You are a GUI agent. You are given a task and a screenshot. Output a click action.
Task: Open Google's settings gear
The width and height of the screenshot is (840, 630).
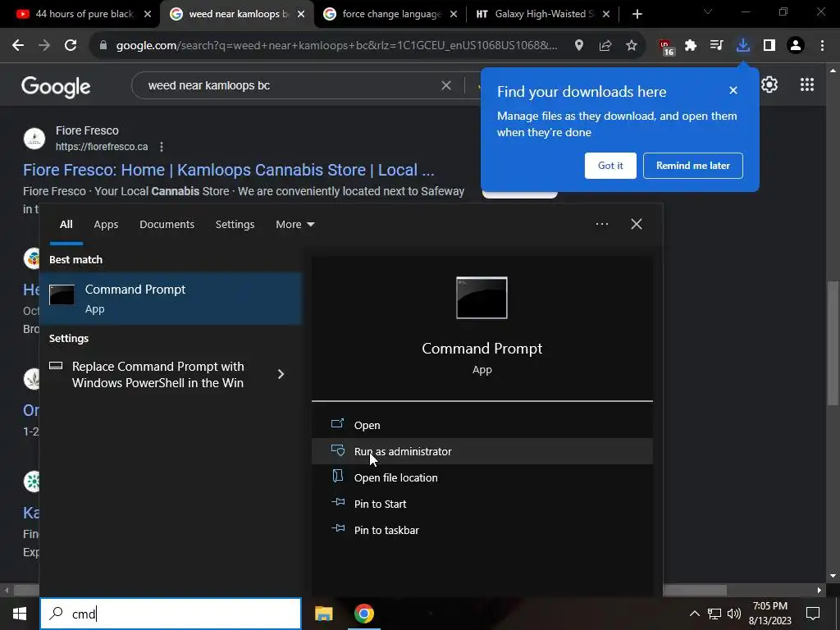tap(769, 84)
